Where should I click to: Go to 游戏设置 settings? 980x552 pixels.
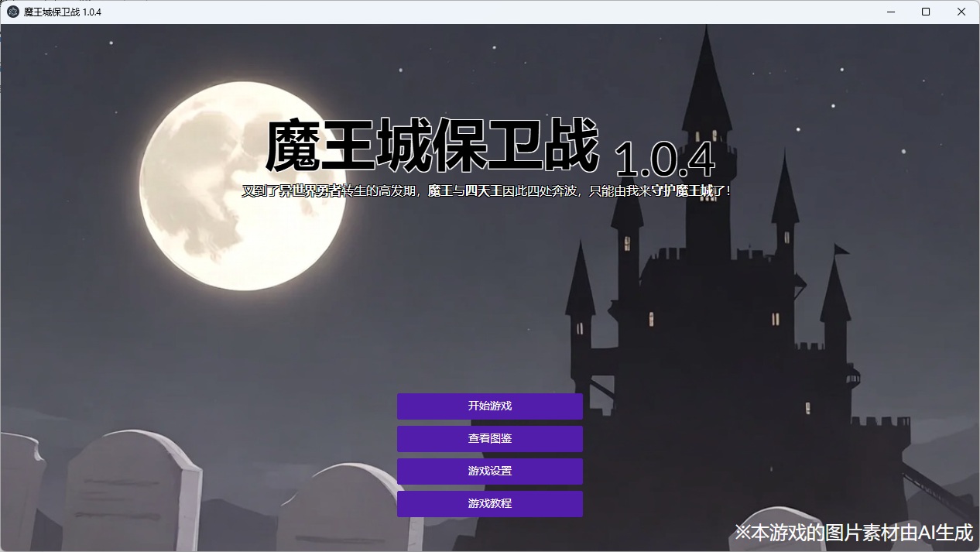tap(490, 471)
